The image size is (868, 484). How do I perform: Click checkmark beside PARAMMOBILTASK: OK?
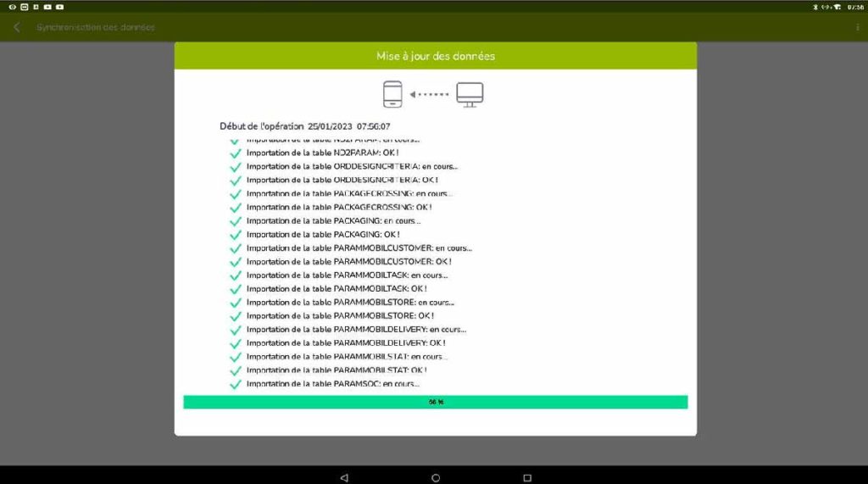click(236, 289)
